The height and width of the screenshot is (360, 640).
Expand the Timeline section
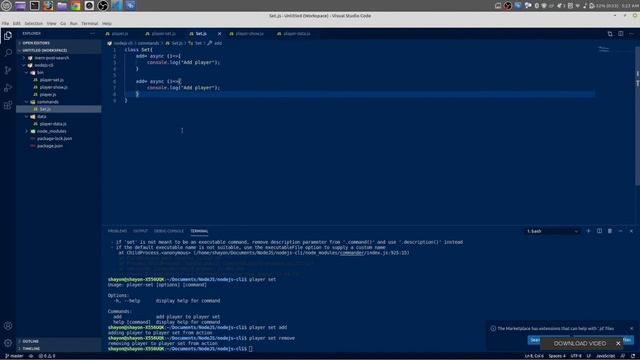tap(58, 349)
